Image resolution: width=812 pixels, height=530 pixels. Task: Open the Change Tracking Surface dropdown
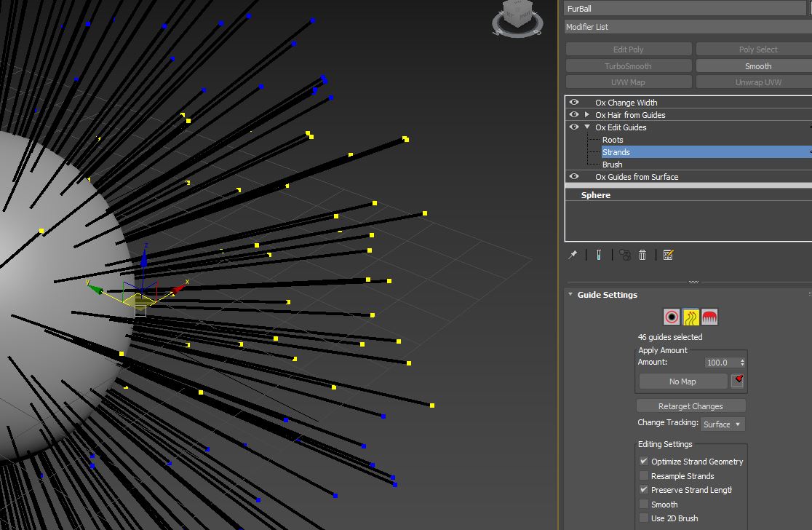(x=723, y=424)
